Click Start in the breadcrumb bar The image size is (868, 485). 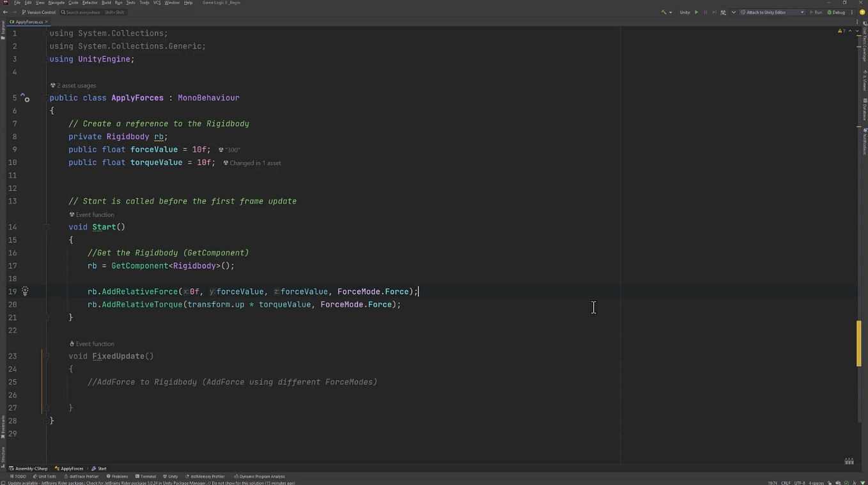click(x=102, y=468)
